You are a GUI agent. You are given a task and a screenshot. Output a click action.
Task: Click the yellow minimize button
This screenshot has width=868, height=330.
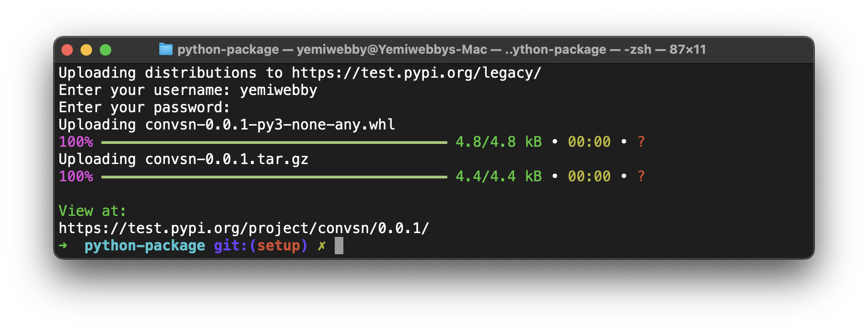(86, 49)
